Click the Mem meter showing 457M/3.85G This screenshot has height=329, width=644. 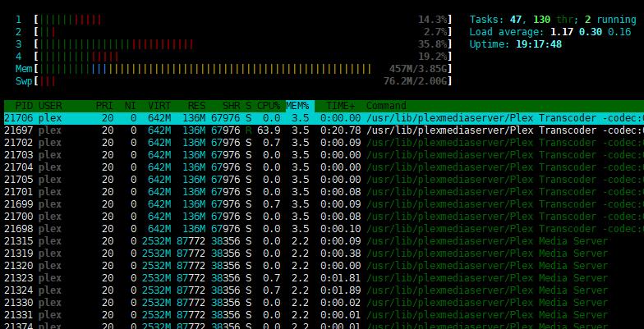pos(233,69)
